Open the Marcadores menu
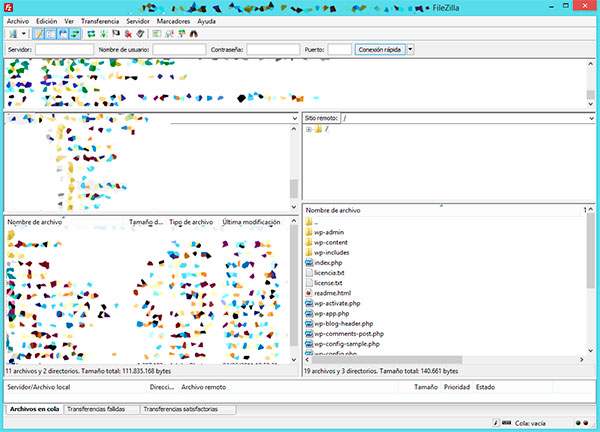600x432 pixels. [173, 21]
